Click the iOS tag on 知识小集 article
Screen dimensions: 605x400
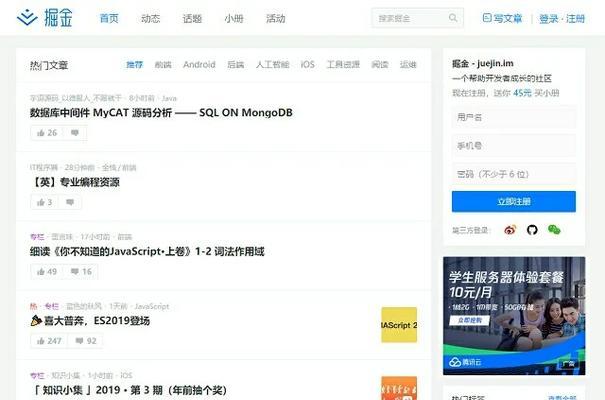(126, 375)
